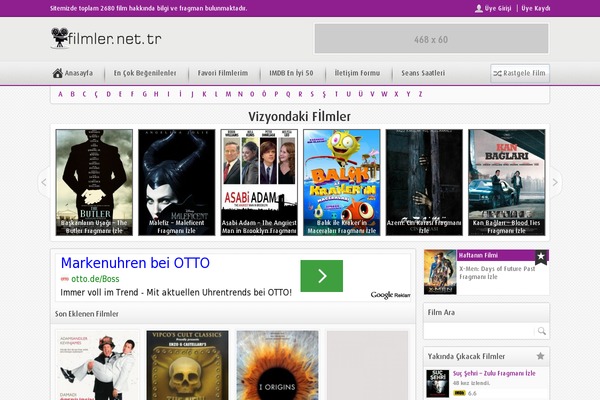Click Markenuhren bei OTTO ad headline
The width and height of the screenshot is (600, 400).
[135, 263]
